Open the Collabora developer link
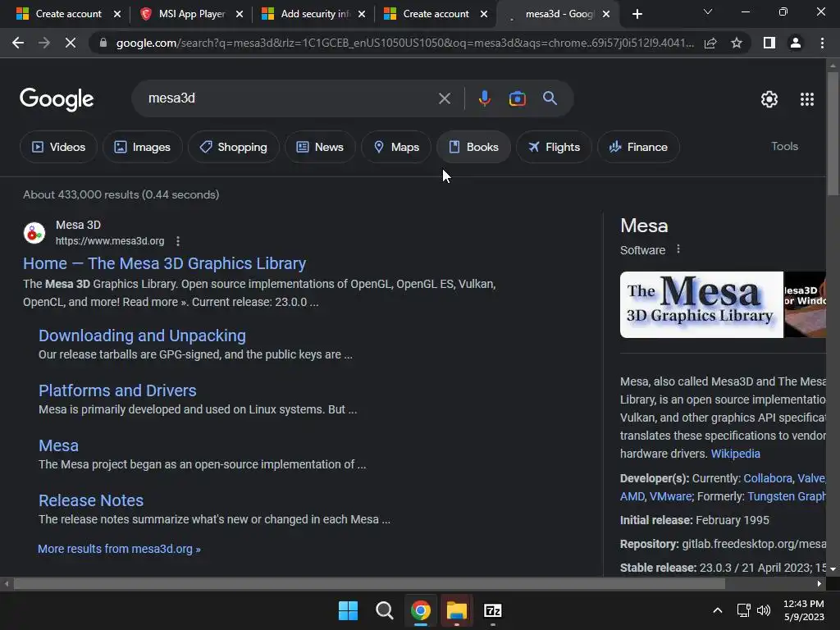Image resolution: width=840 pixels, height=630 pixels. (768, 478)
